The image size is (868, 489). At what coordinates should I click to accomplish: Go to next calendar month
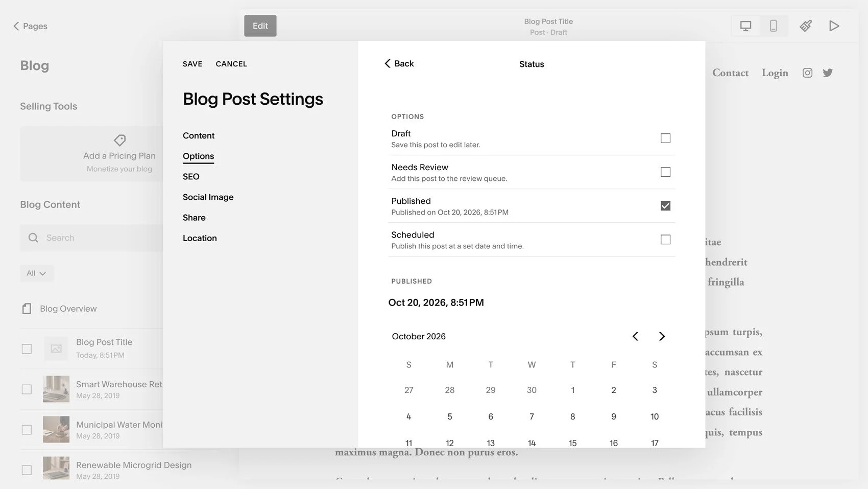point(662,336)
